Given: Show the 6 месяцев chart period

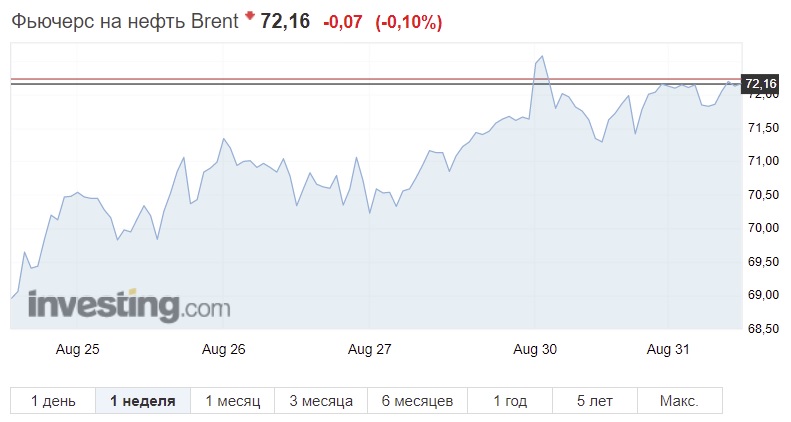Looking at the screenshot, I should (x=417, y=401).
